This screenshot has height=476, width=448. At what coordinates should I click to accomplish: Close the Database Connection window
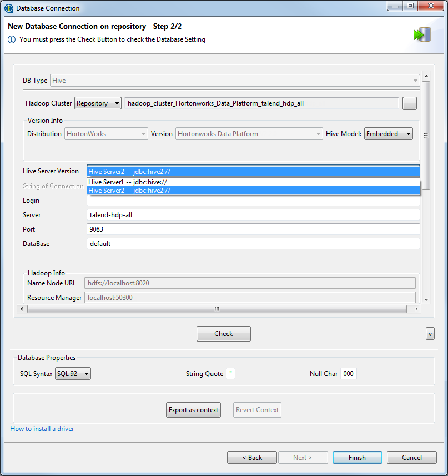[x=431, y=6]
